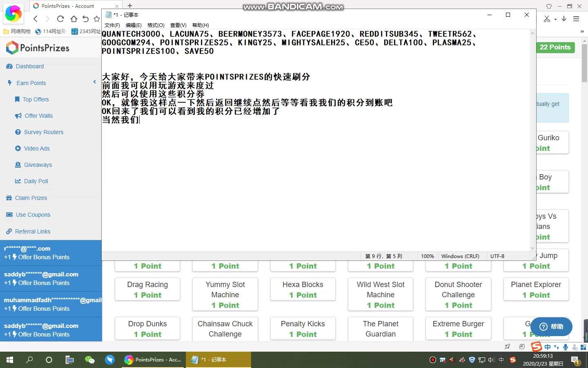The width and height of the screenshot is (588, 368).
Task: Open the Daily Poll link
Action: click(36, 181)
